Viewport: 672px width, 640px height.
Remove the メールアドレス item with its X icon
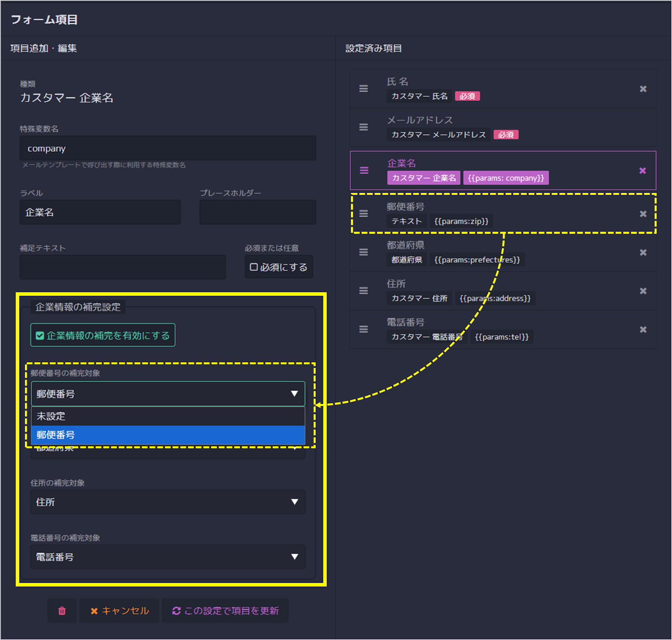[643, 127]
